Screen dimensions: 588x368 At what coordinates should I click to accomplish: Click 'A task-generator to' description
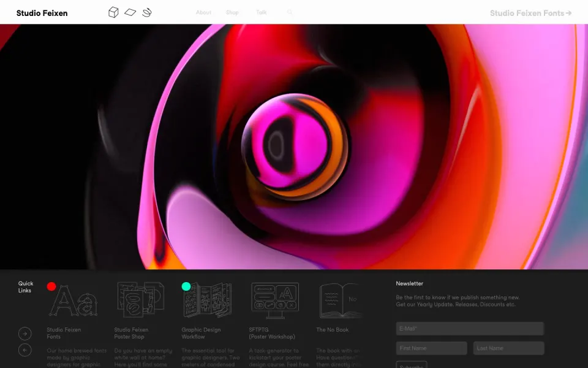point(279,358)
